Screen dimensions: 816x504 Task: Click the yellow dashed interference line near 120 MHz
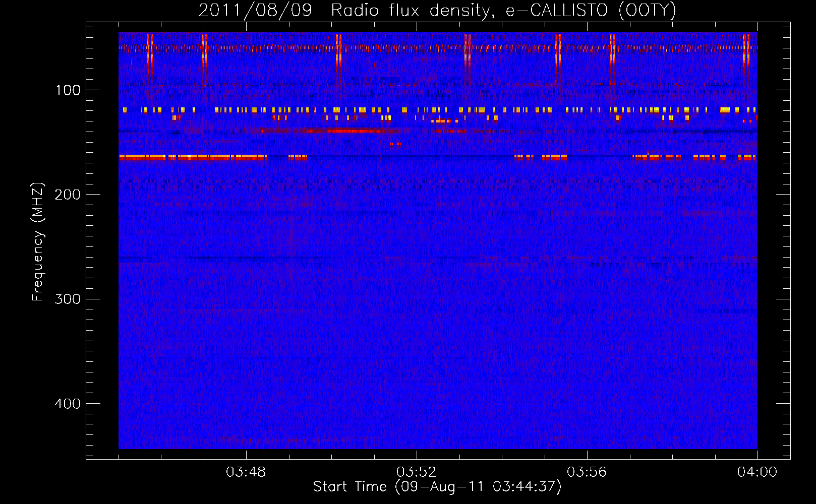[x=438, y=110]
